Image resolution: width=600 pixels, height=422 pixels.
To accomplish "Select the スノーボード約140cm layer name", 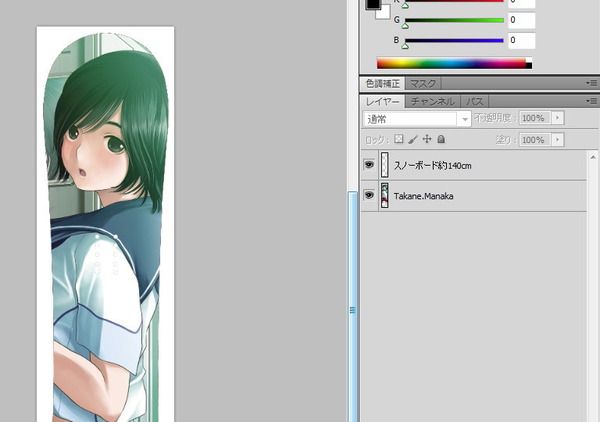I will click(432, 165).
